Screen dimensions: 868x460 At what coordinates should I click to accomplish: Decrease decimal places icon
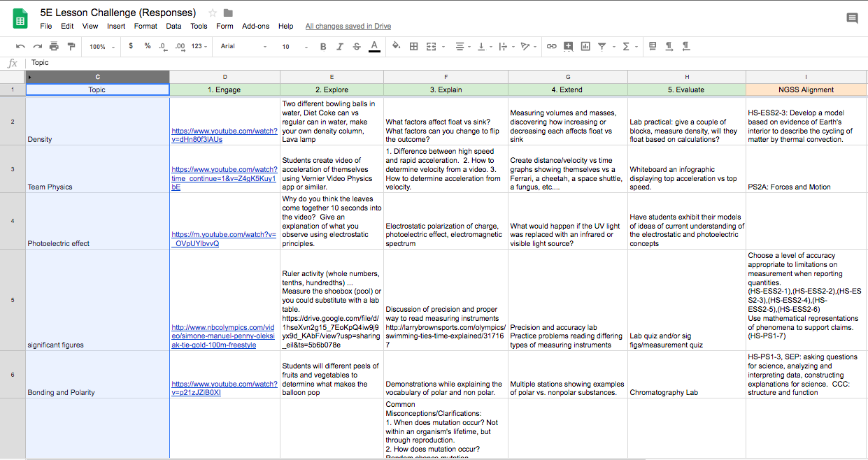(163, 46)
